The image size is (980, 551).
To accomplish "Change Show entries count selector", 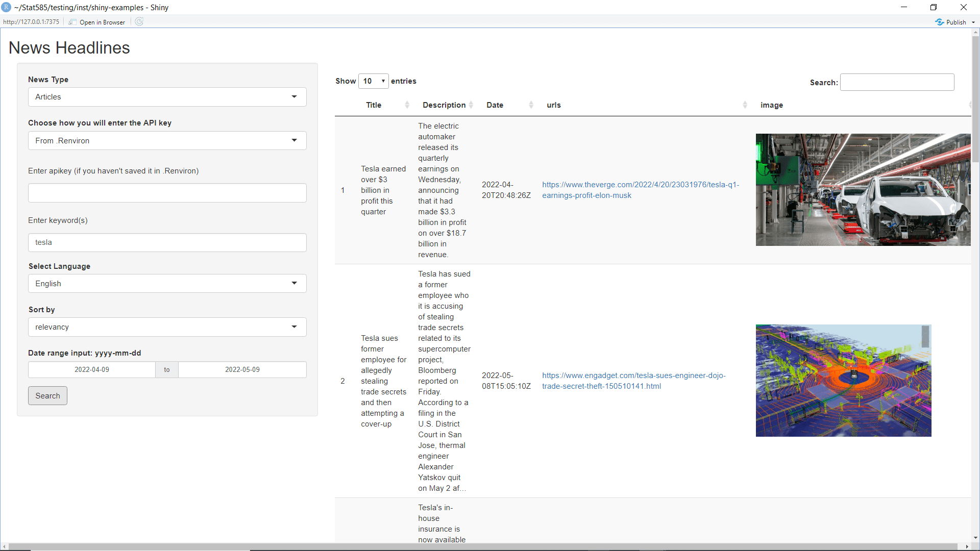I will point(373,81).
